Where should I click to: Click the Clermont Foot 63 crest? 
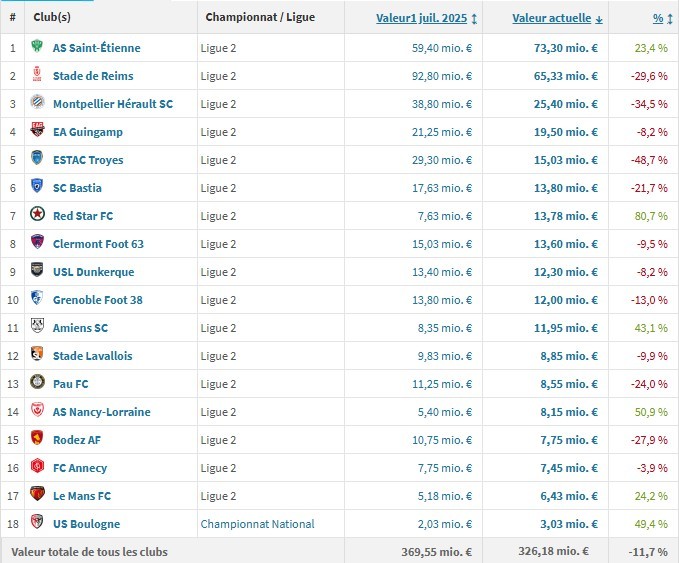tap(37, 242)
